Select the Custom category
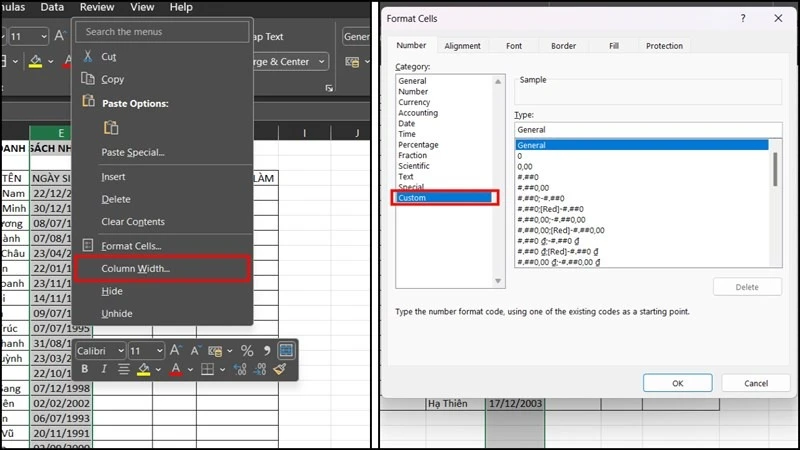Screen dimensions: 800x450 (x=444, y=197)
